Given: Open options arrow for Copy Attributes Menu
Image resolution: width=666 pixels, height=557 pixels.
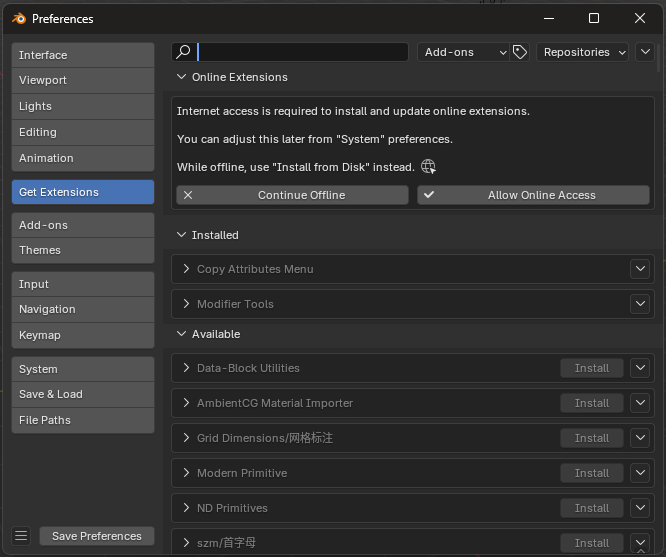Looking at the screenshot, I should pyautogui.click(x=641, y=269).
